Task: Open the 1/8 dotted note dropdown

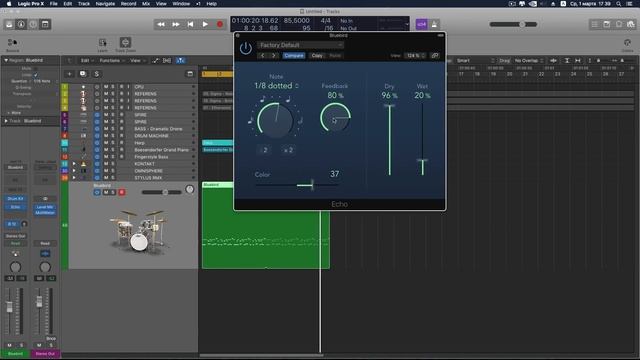Action: click(x=276, y=86)
